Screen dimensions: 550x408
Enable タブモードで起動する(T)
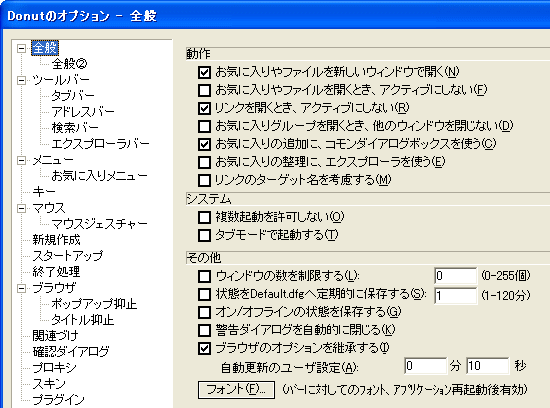click(x=204, y=235)
